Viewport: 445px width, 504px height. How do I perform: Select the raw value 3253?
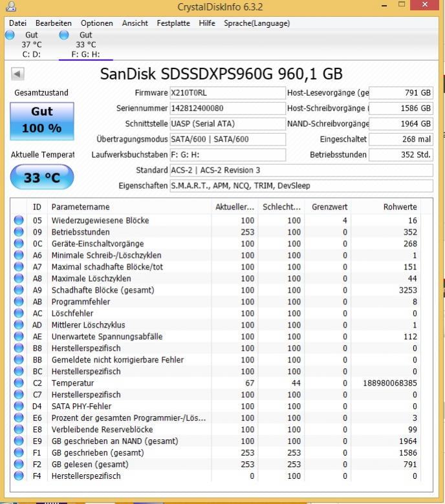(407, 290)
